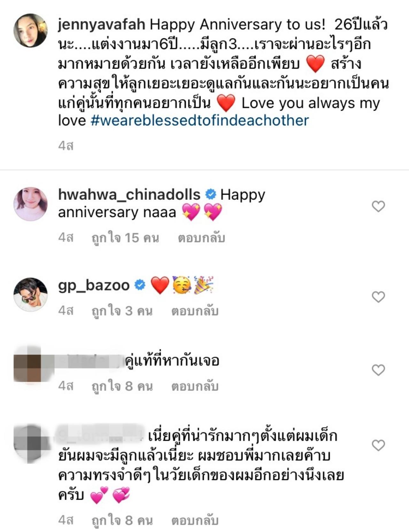Screen dimensions: 409x532
Task: View 3 likes on gp_bazoo comment
Action: point(122,310)
